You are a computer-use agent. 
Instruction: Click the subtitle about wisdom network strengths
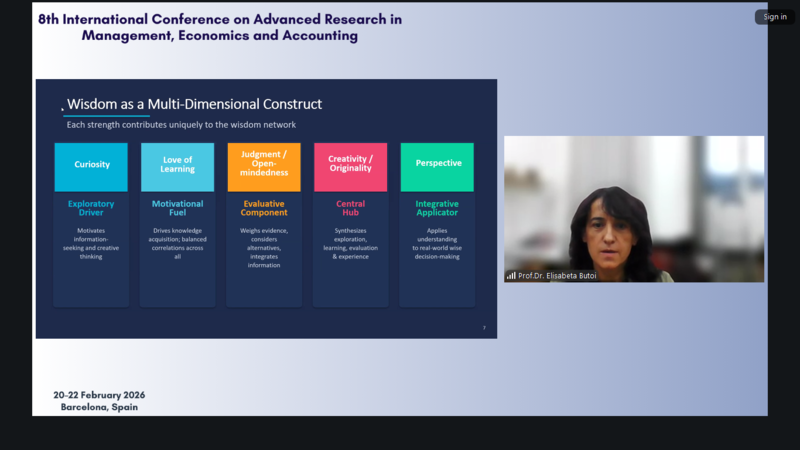click(181, 125)
